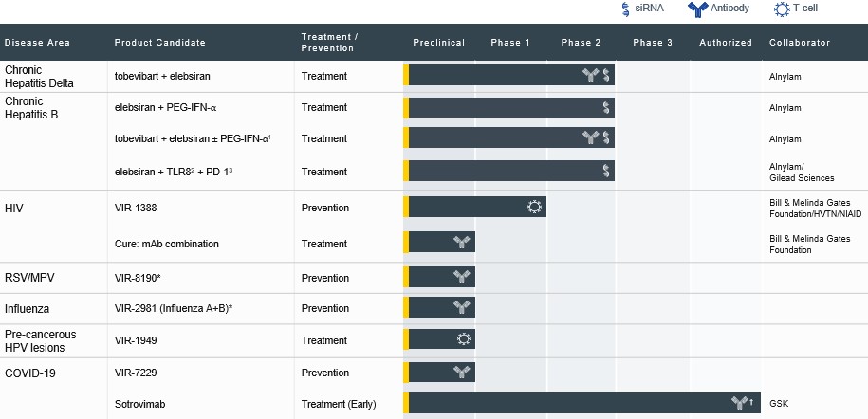
Task: Click antibody icon in VIR-2981 Influenza bar
Action: [462, 307]
